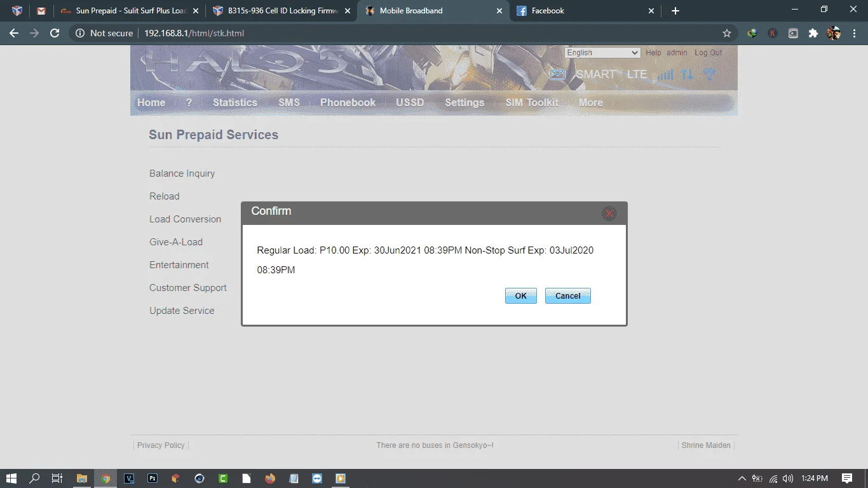This screenshot has height=488, width=868.
Task: Bookmark this page with the star icon
Action: coord(727,33)
